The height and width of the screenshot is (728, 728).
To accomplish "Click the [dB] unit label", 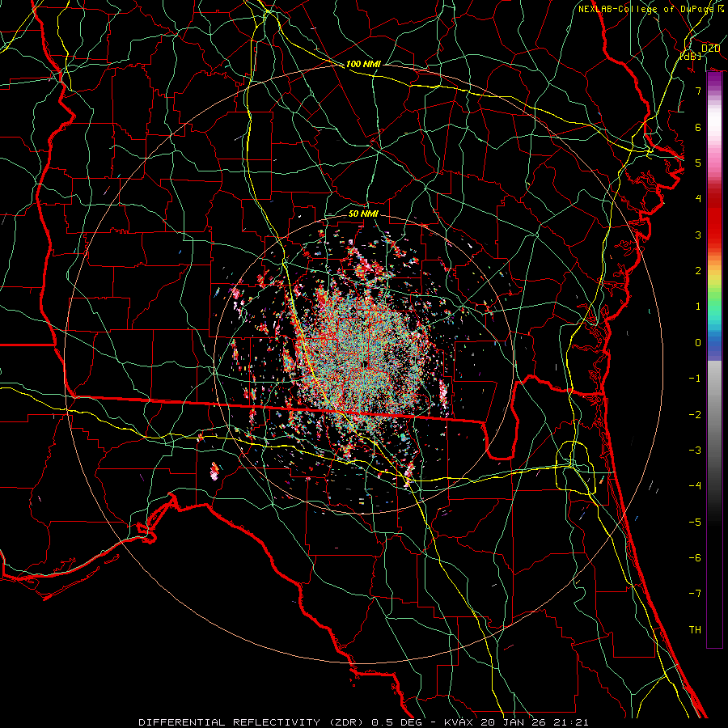I will [x=690, y=57].
